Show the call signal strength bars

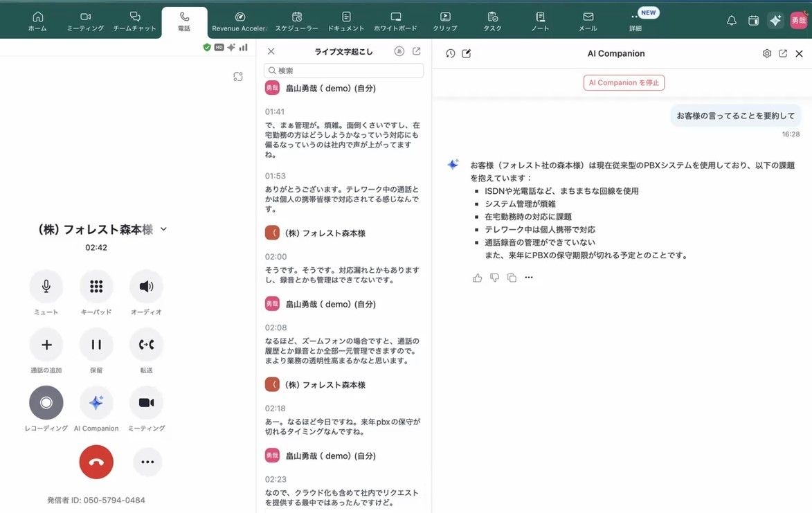[244, 48]
